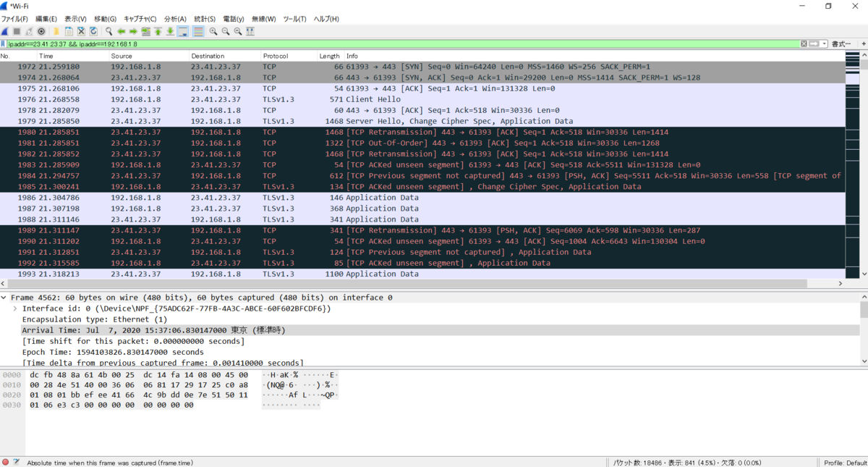Start capture with the shark fin icon
The width and height of the screenshot is (868, 467).
(x=4, y=31)
